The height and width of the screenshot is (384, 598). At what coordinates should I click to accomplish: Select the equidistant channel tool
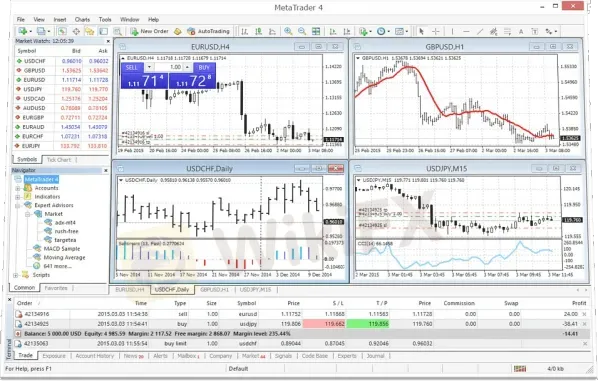(494, 32)
